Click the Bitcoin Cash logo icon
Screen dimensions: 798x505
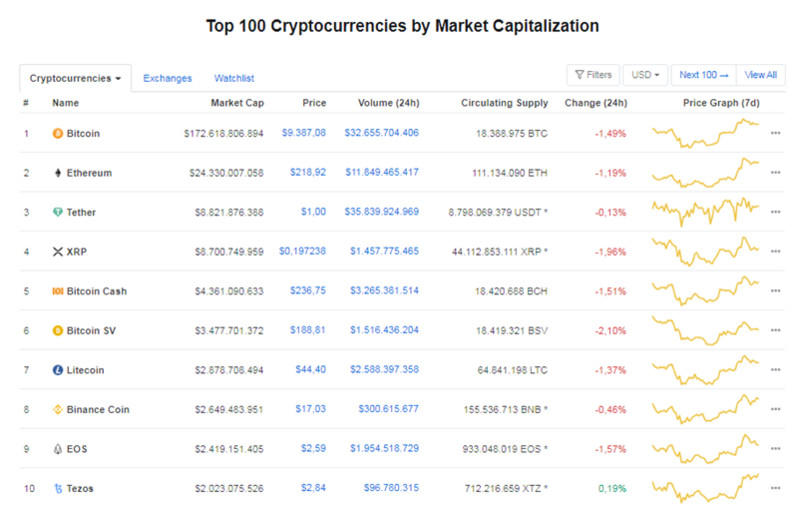(x=57, y=291)
